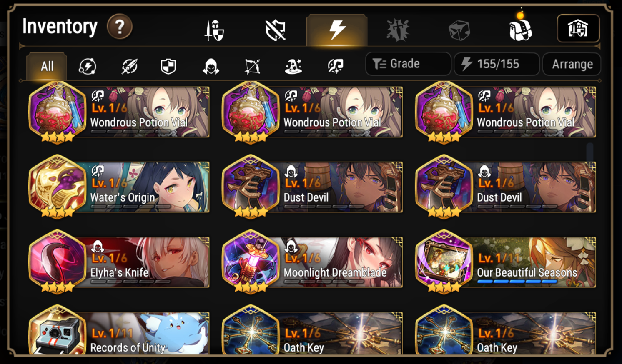
Task: Filter by shield knight class icon
Action: [168, 66]
